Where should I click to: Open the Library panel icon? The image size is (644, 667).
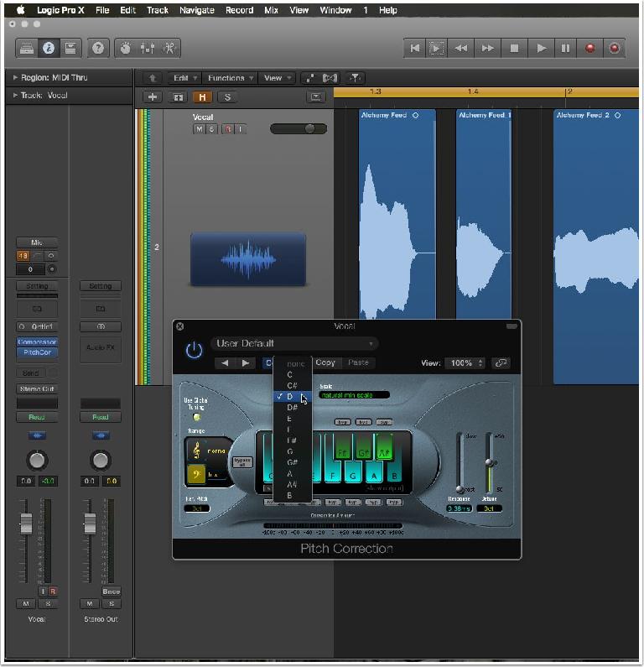26,48
